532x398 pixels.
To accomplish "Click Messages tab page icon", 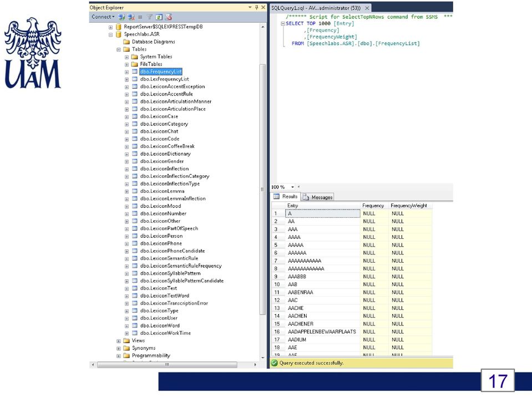I will (306, 197).
